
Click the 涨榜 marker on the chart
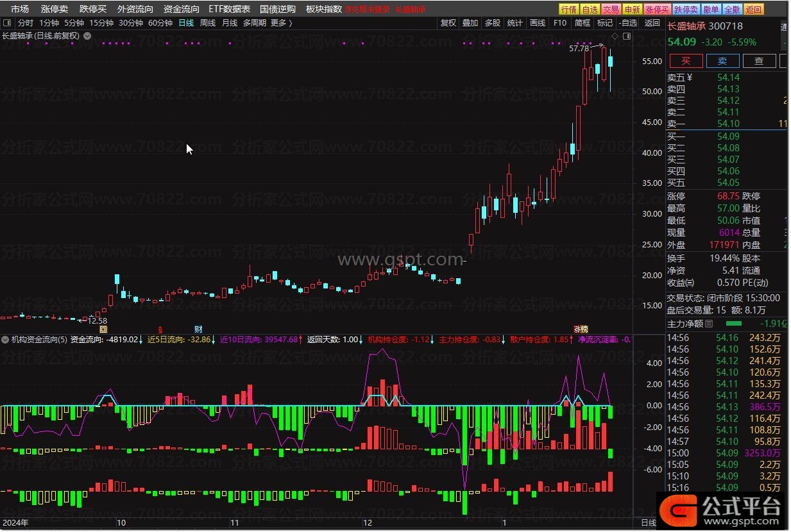click(x=581, y=328)
